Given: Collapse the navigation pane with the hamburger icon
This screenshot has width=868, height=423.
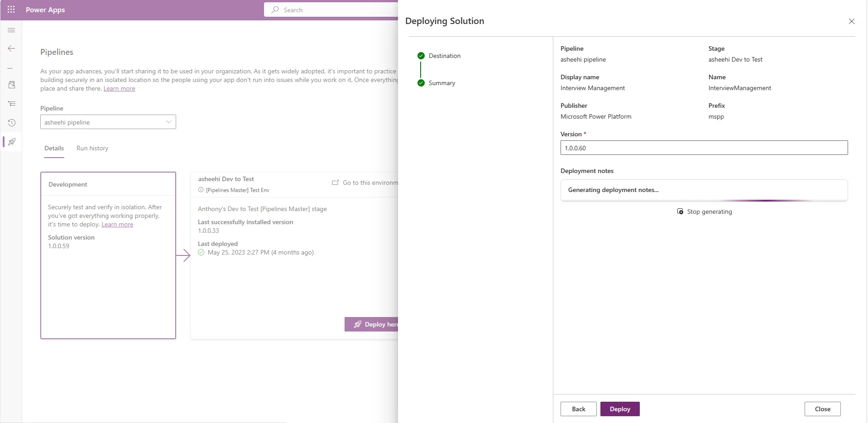Looking at the screenshot, I should 11,30.
